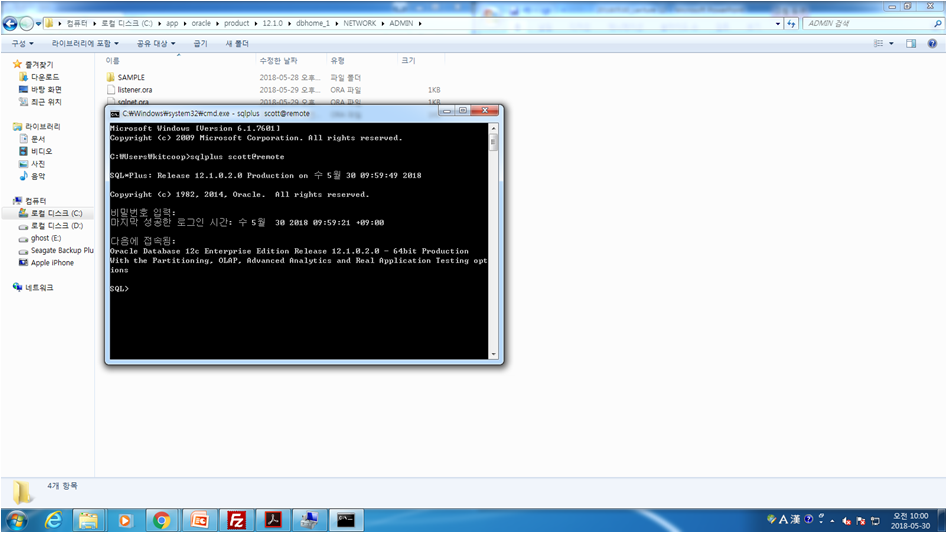Click the Explorer Back navigation arrow
The height and width of the screenshot is (533, 947).
tap(10, 24)
